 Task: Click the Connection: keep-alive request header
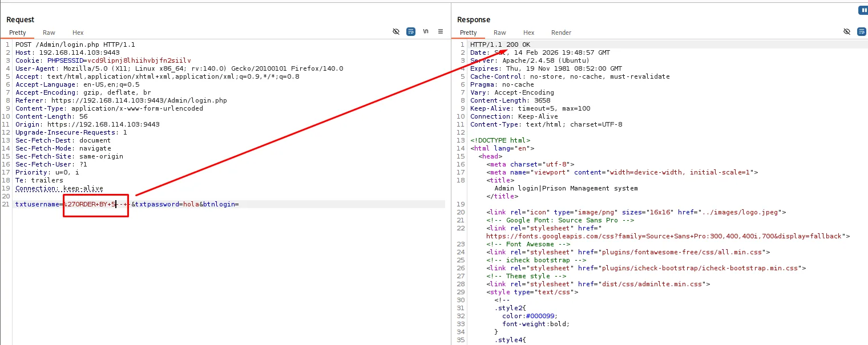[59, 188]
